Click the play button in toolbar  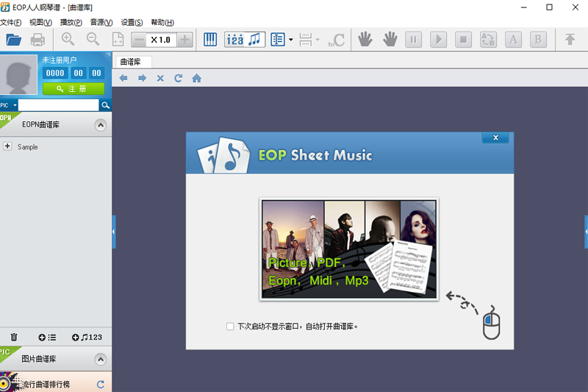[x=438, y=40]
